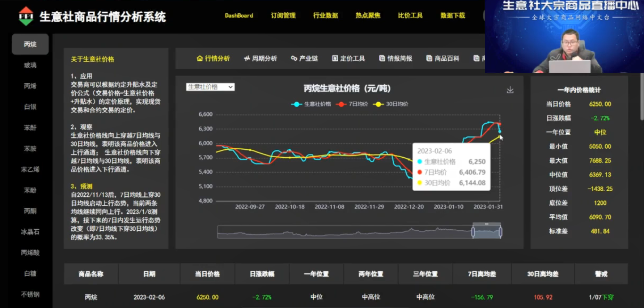The height and width of the screenshot is (308, 644).
Task: Click the -156.79 value in table row
Action: tap(482, 297)
